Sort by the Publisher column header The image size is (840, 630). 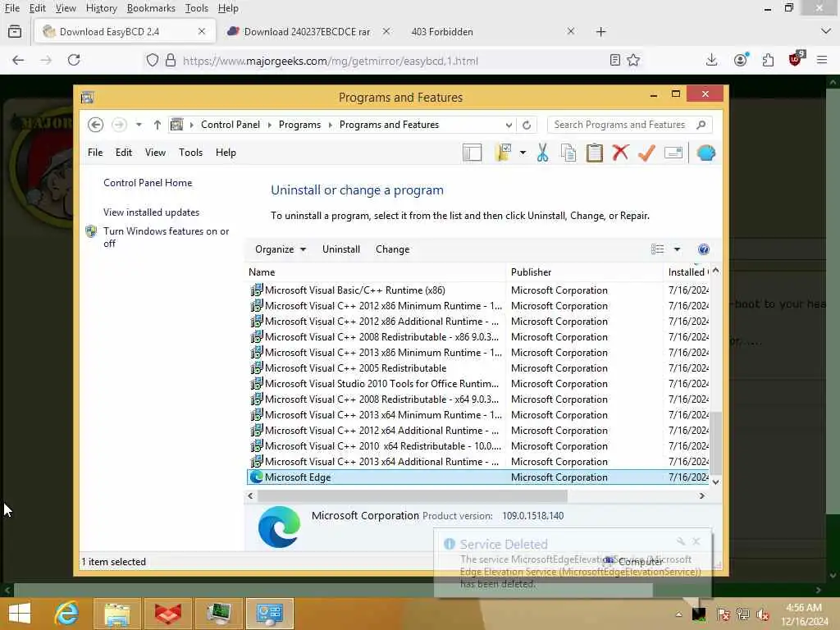point(584,272)
